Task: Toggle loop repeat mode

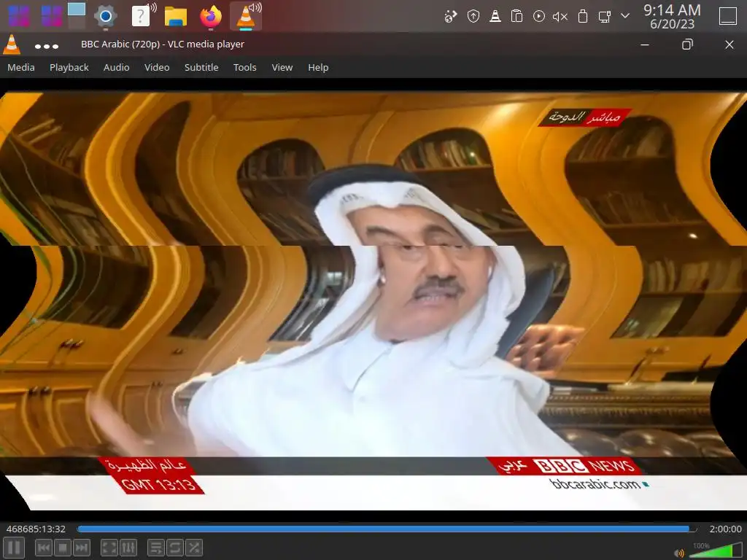Action: tap(175, 548)
